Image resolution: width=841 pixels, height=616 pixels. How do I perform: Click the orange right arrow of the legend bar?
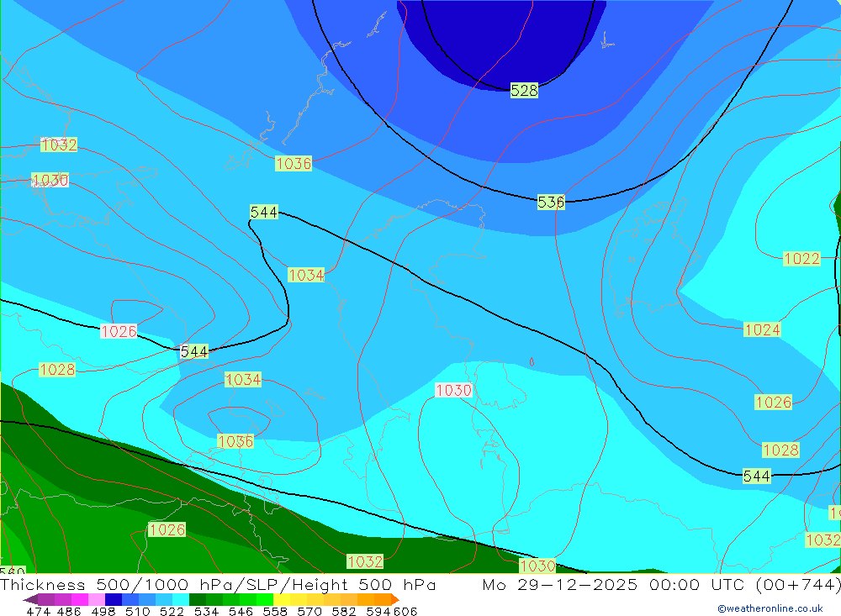395,599
